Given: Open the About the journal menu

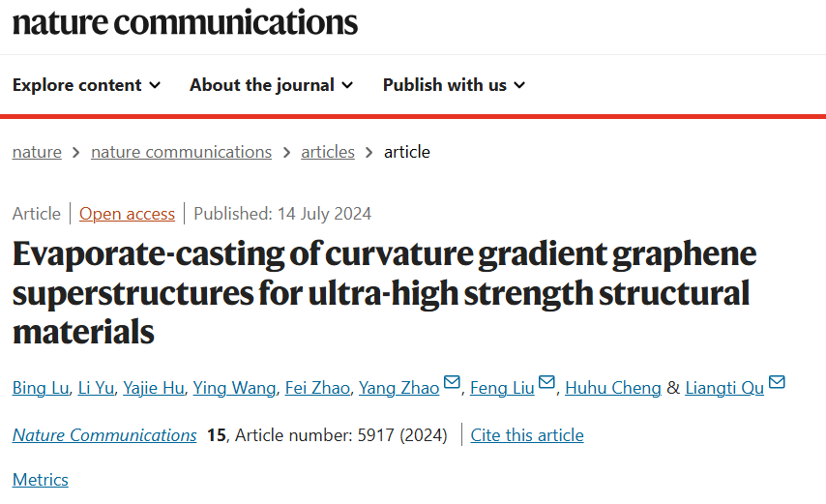Looking at the screenshot, I should point(271,85).
